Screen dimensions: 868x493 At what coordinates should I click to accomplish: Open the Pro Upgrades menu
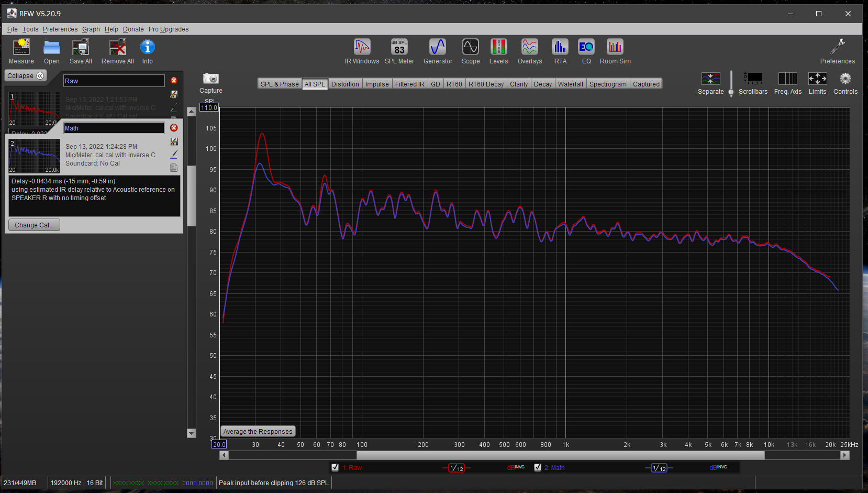(169, 29)
